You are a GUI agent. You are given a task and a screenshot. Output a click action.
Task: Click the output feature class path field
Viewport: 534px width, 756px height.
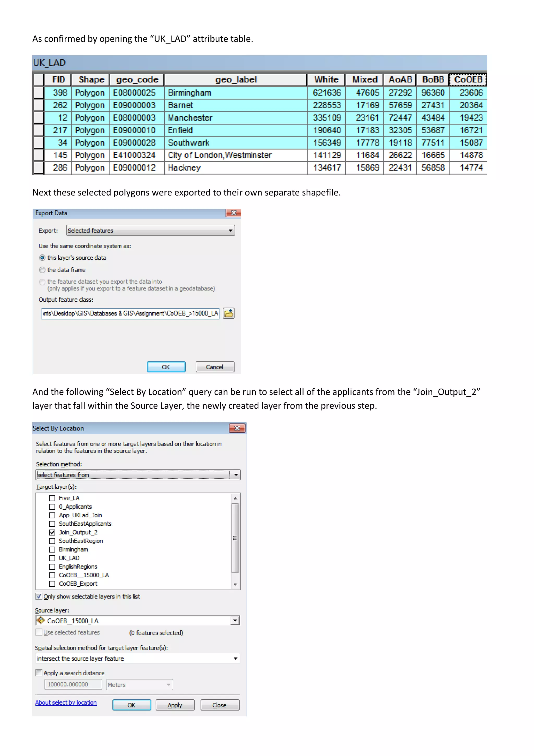point(130,313)
